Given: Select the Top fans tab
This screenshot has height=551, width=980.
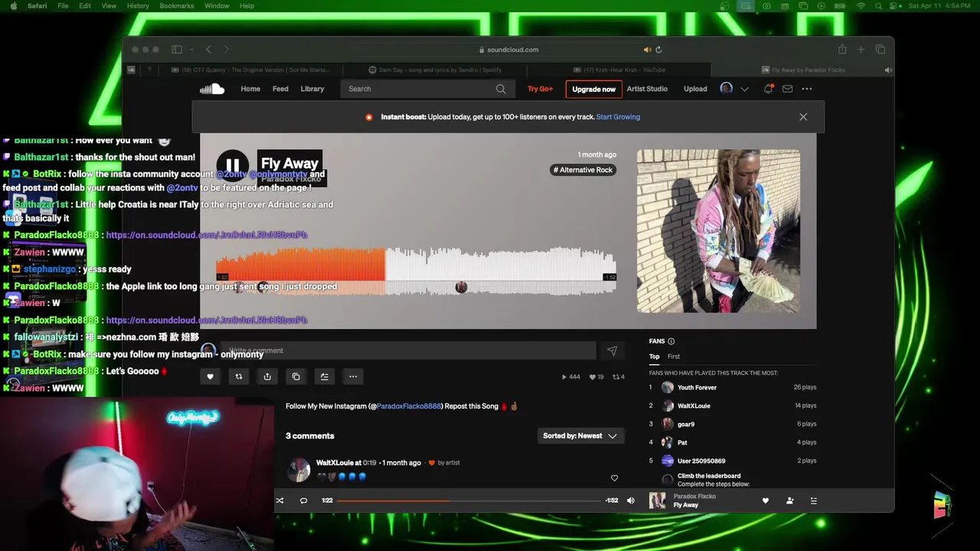Looking at the screenshot, I should tap(655, 357).
